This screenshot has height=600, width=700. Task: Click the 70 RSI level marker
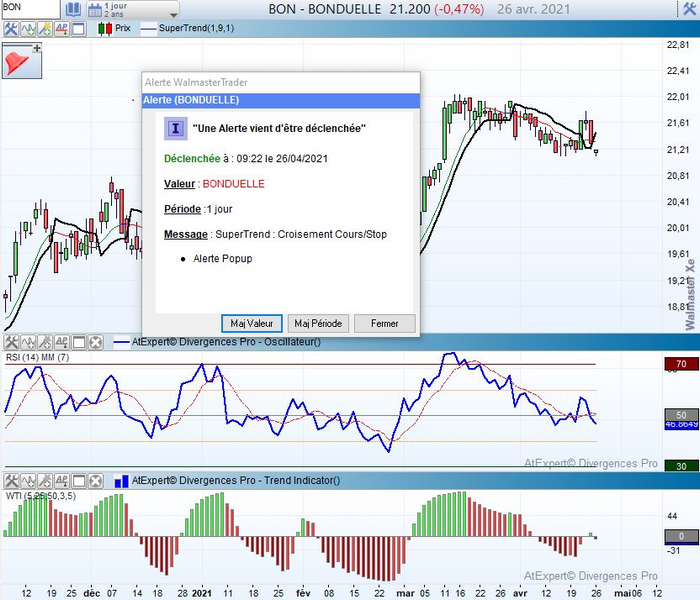pos(681,364)
